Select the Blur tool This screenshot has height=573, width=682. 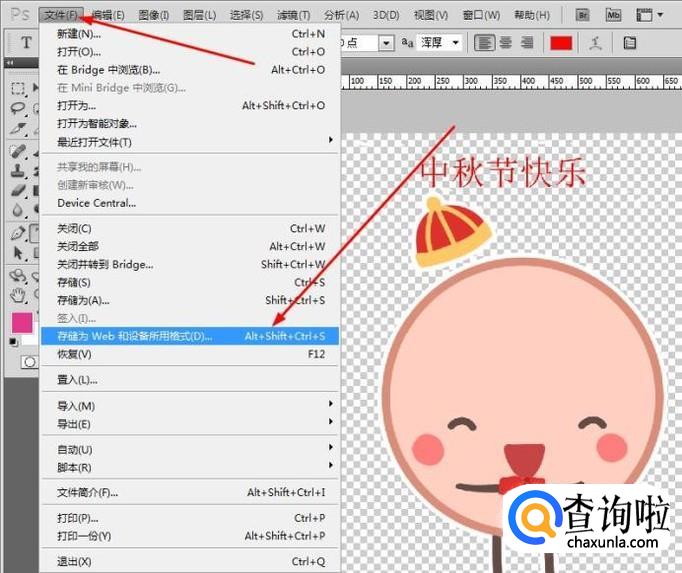(x=18, y=210)
